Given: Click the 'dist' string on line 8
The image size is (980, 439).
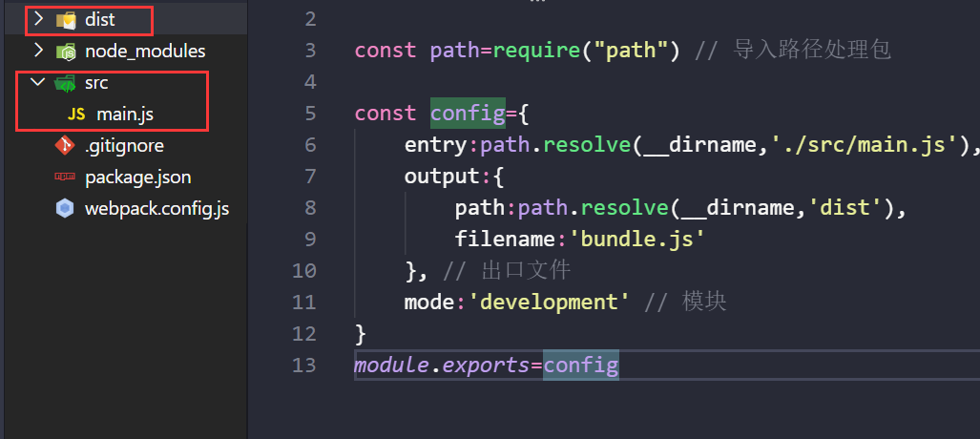Looking at the screenshot, I should pyautogui.click(x=845, y=208).
